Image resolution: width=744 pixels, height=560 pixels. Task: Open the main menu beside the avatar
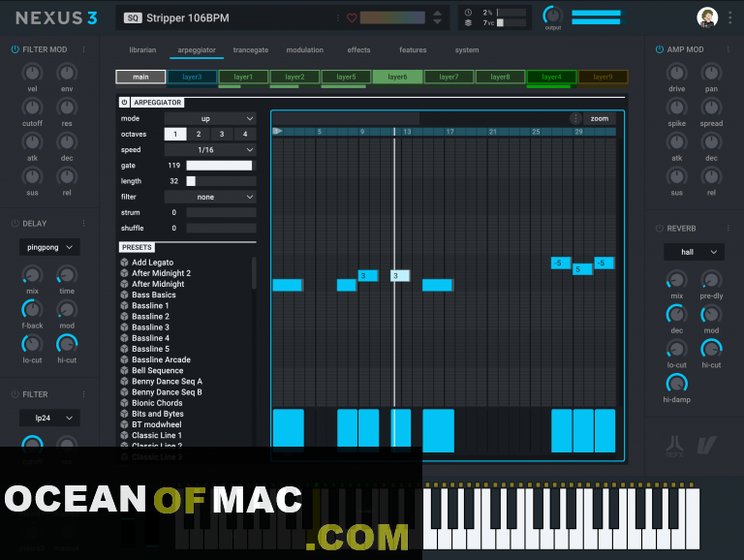729,17
